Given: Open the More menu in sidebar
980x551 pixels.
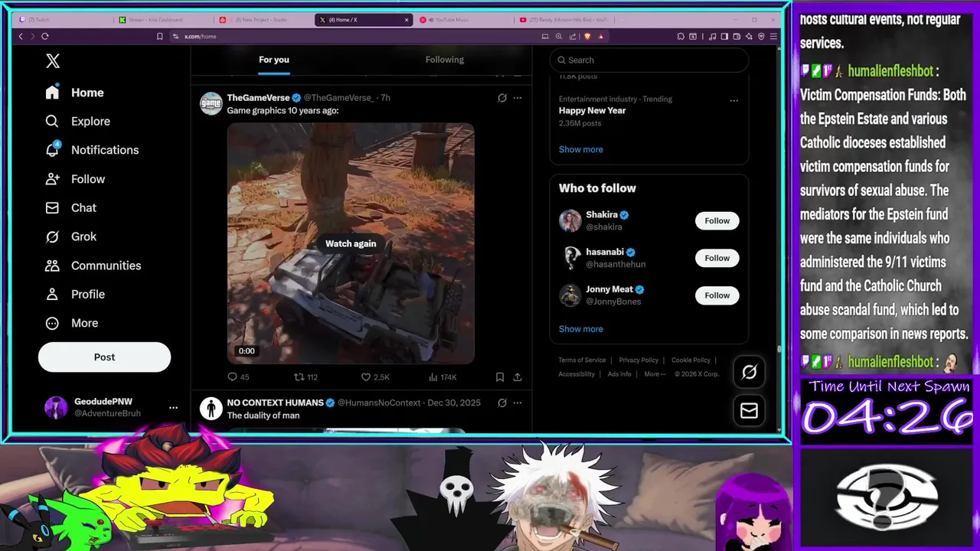Looking at the screenshot, I should [x=71, y=323].
